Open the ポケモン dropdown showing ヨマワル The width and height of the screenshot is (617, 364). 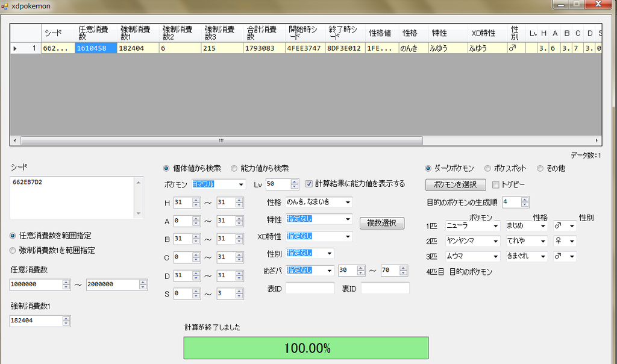(218, 184)
